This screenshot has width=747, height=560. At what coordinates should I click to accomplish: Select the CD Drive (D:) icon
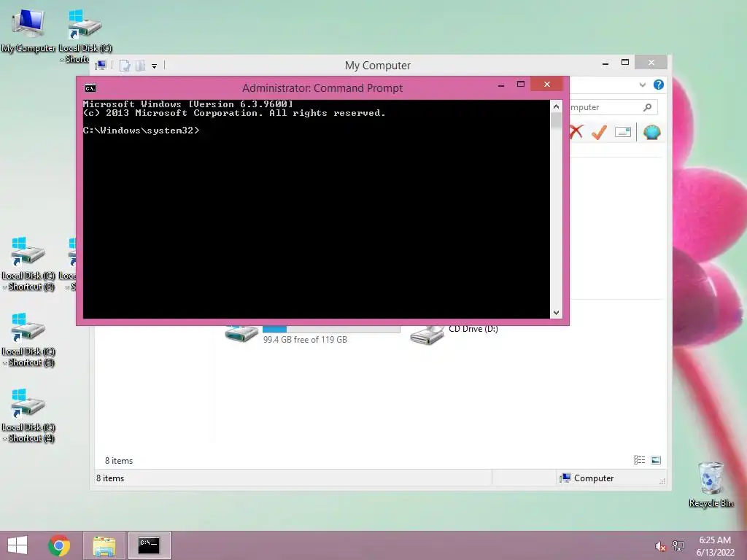[427, 335]
